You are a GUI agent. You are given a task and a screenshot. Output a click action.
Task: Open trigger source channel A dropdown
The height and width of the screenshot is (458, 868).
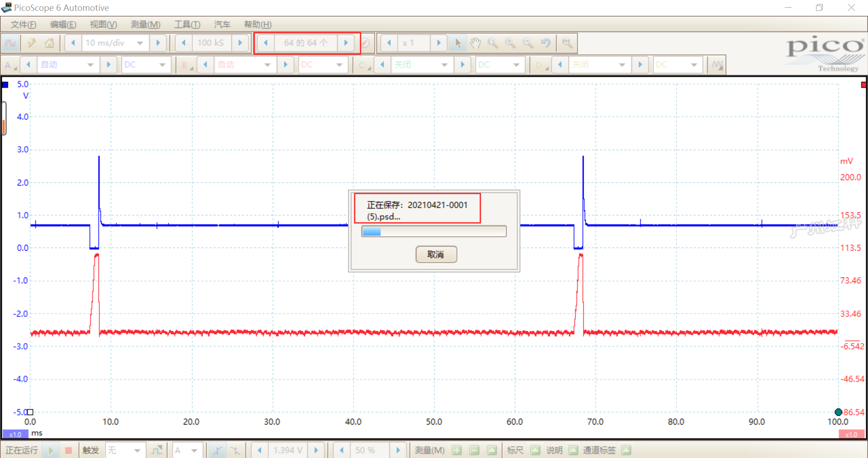click(x=187, y=450)
